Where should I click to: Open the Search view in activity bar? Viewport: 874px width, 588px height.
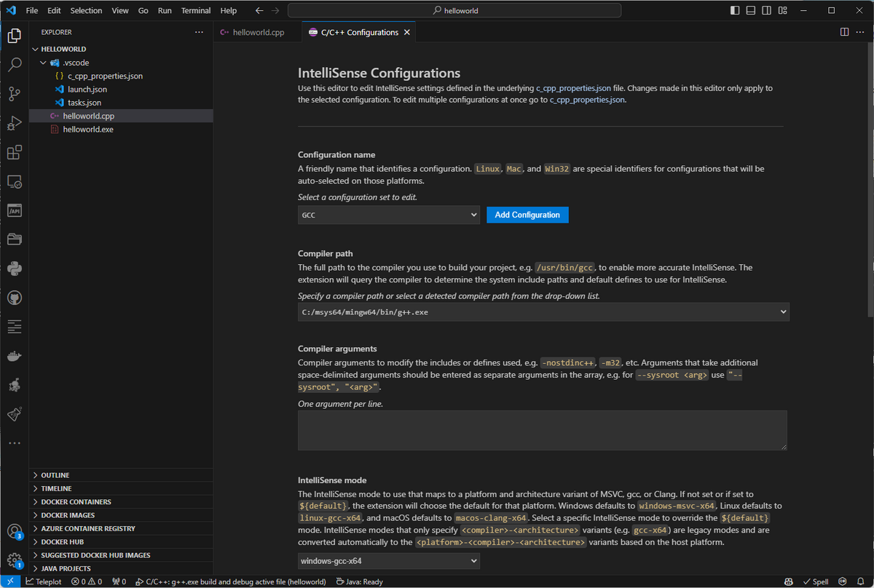pyautogui.click(x=14, y=65)
